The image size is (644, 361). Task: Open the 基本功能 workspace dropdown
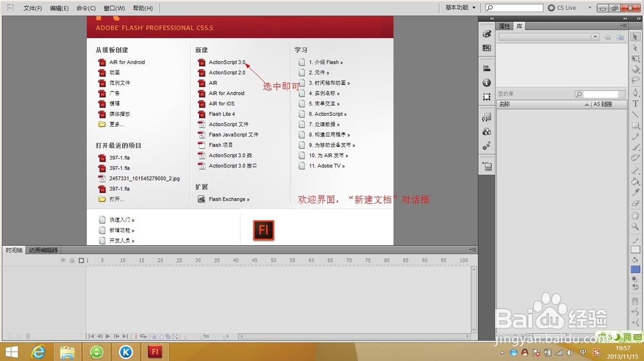pos(460,7)
